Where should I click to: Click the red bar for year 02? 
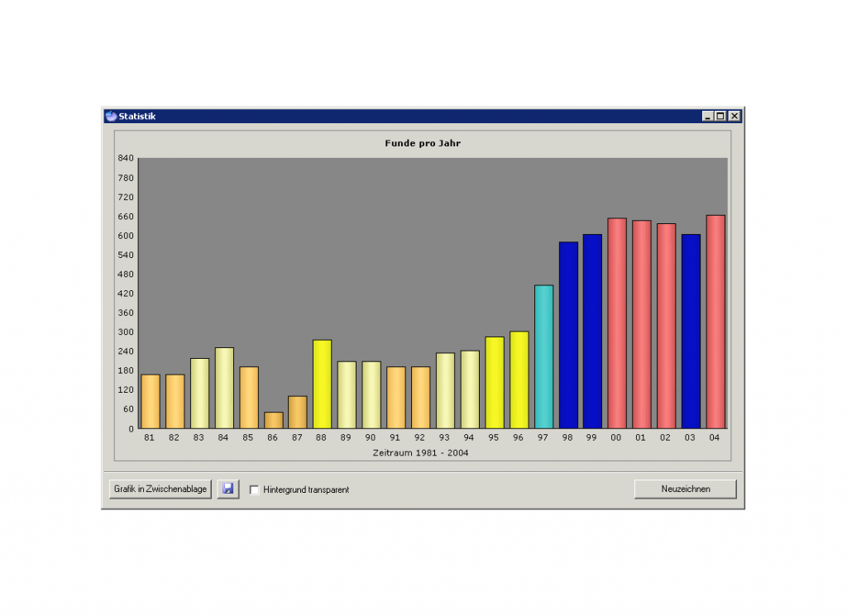click(666, 326)
